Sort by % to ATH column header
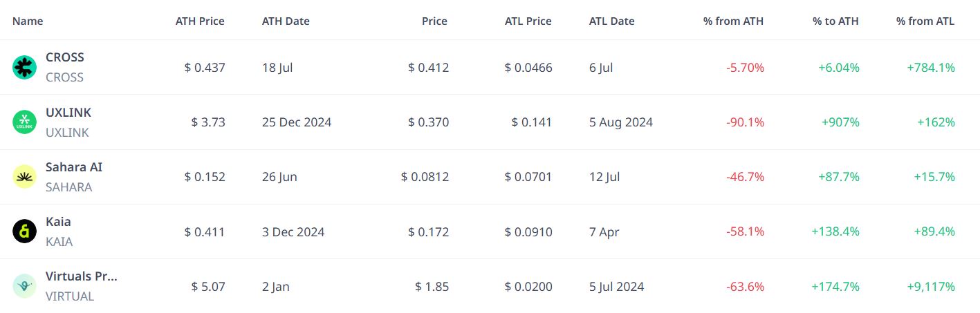This screenshot has height=313, width=980. click(x=835, y=21)
